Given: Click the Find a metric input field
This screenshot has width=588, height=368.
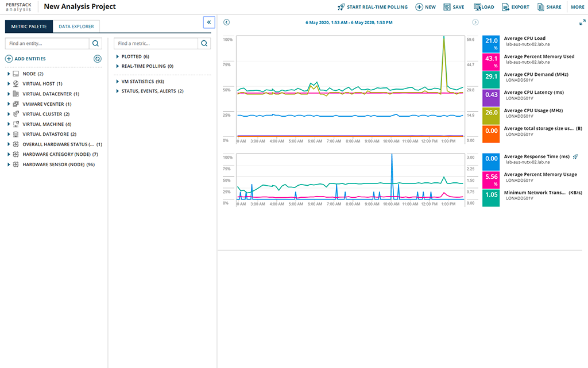Looking at the screenshot, I should tap(156, 43).
